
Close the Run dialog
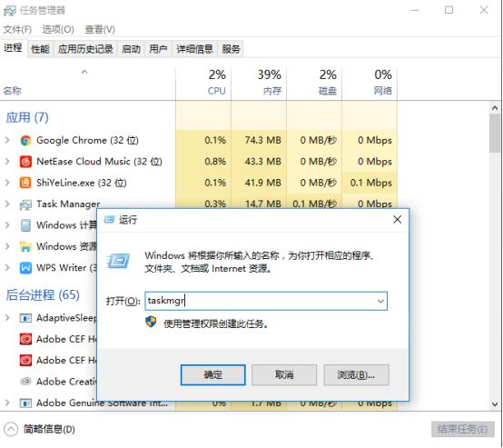397,220
